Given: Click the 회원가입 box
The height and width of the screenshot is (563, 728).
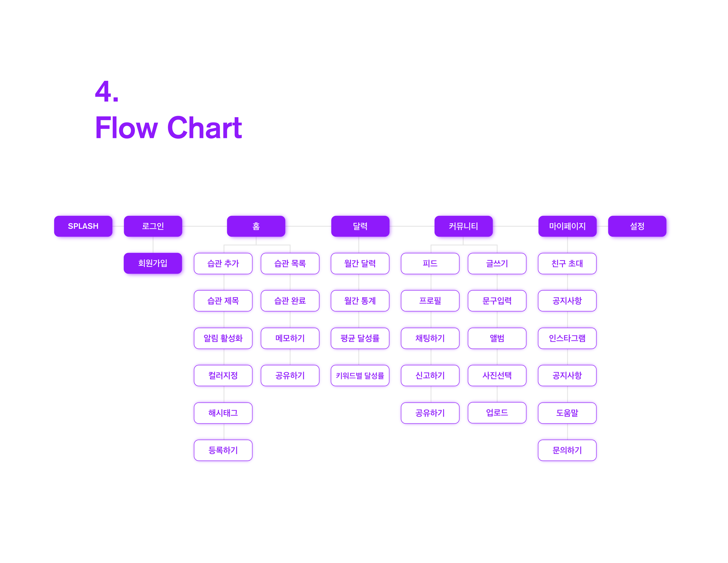Looking at the screenshot, I should [153, 263].
